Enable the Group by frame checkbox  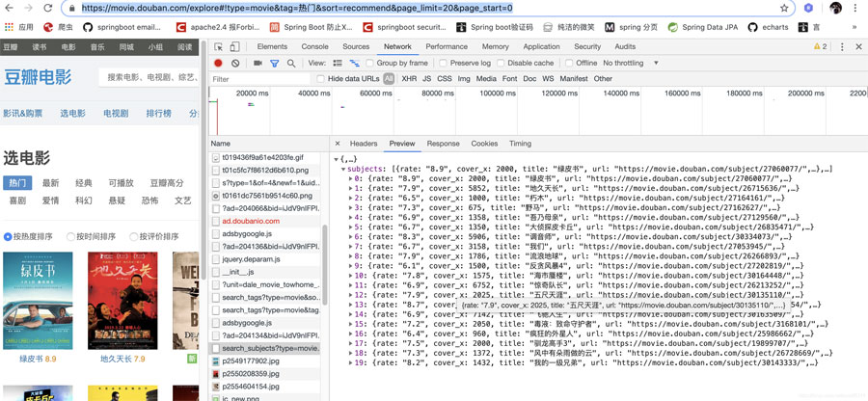tap(369, 63)
